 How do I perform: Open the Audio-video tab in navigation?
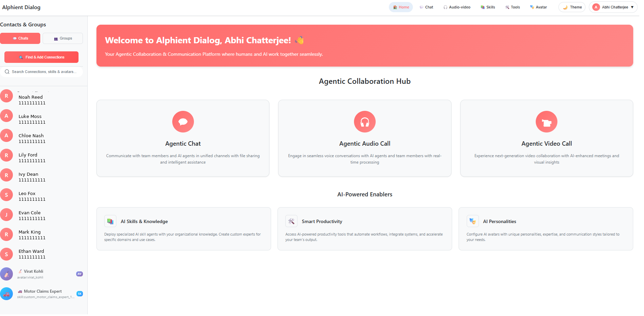point(457,7)
